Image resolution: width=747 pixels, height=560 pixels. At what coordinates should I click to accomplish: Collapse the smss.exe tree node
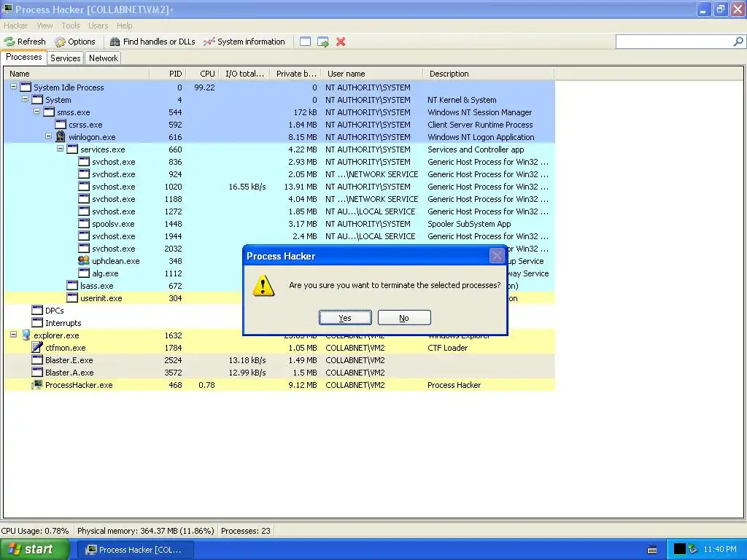click(37, 112)
